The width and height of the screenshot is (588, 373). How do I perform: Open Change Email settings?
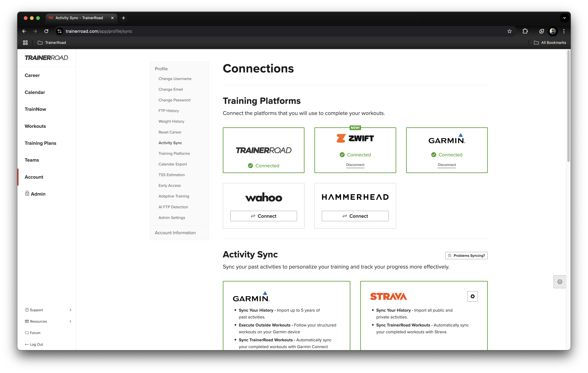point(170,89)
